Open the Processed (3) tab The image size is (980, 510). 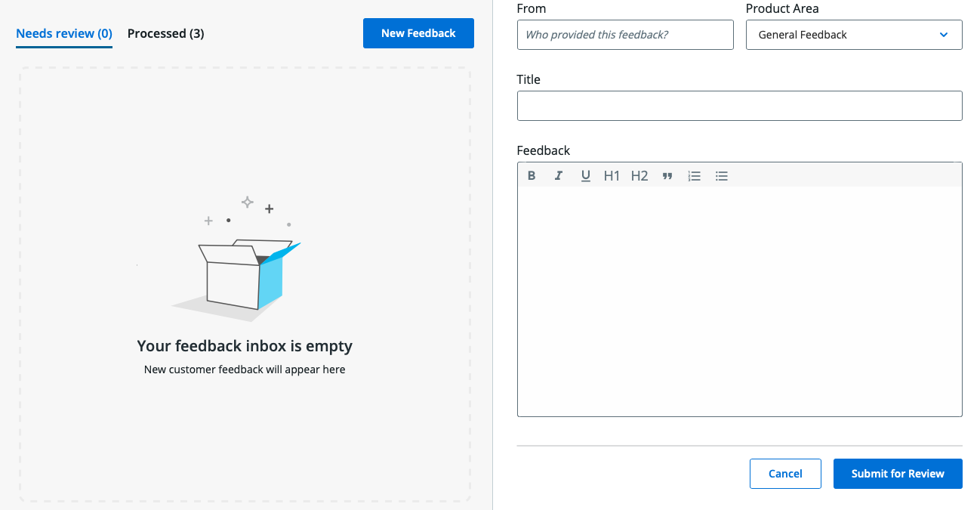tap(165, 33)
